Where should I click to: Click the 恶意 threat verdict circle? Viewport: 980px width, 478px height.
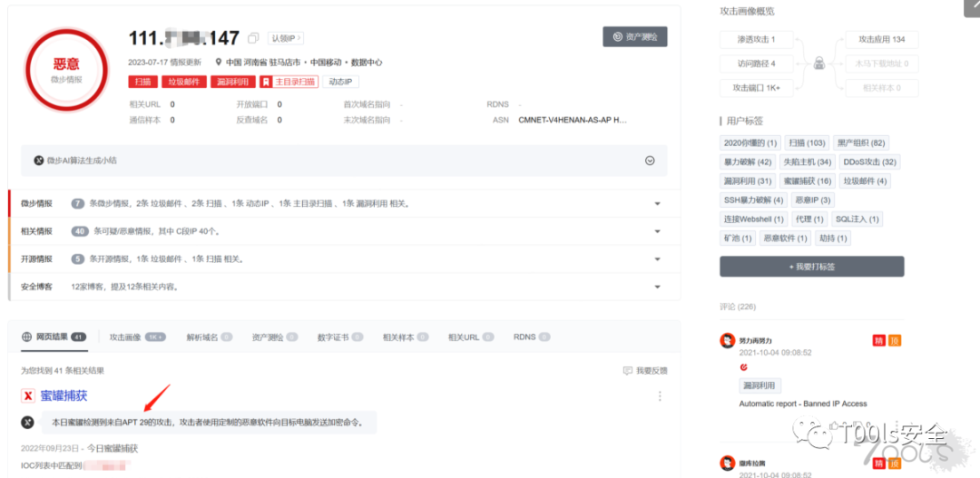click(x=65, y=69)
